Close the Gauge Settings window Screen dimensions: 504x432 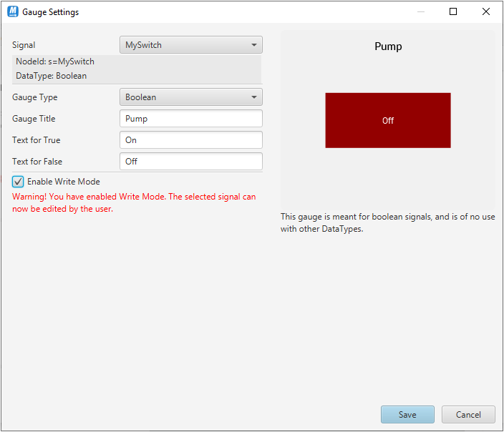coord(486,11)
